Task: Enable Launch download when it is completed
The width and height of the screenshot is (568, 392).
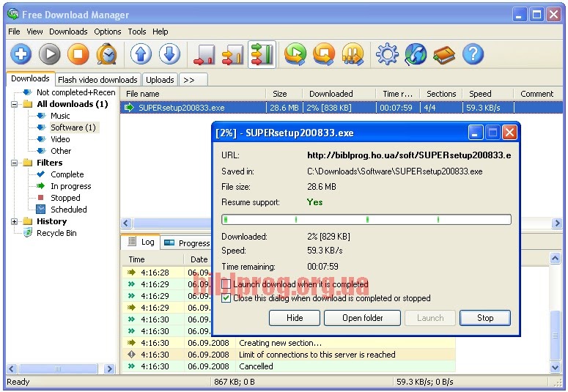Action: pyautogui.click(x=226, y=284)
